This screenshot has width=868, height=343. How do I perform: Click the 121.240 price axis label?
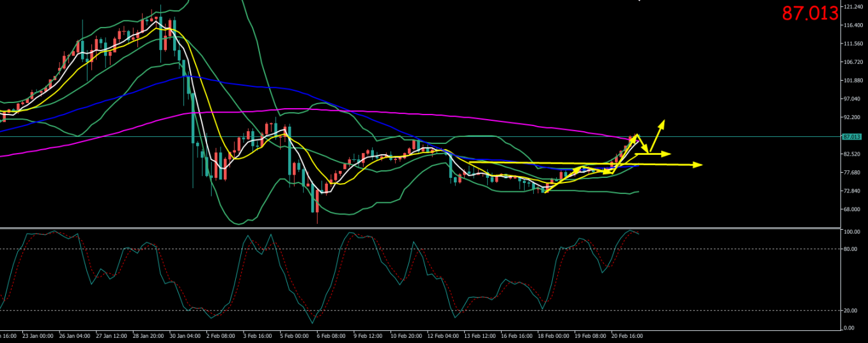pyautogui.click(x=853, y=6)
